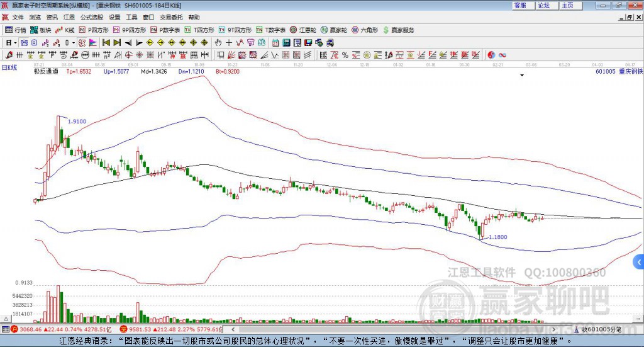The height and width of the screenshot is (347, 644).
Task: Click the gold circle 金 icon
Action: coord(367,55)
